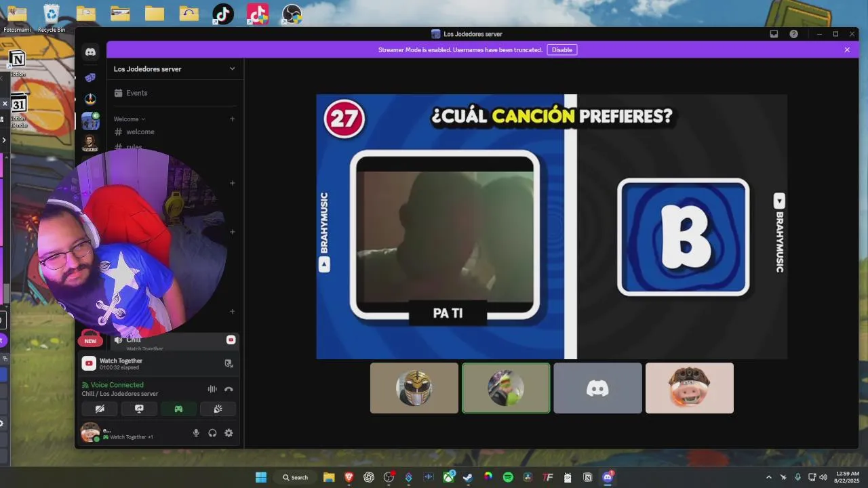Click the YouTube activity badge on Chill
The image size is (868, 488).
click(x=231, y=340)
